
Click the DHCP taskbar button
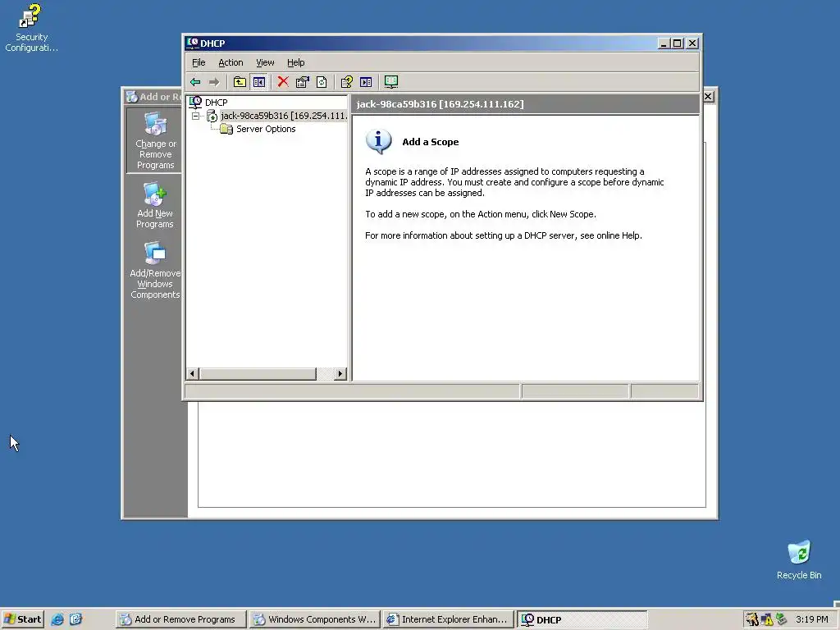(x=582, y=619)
